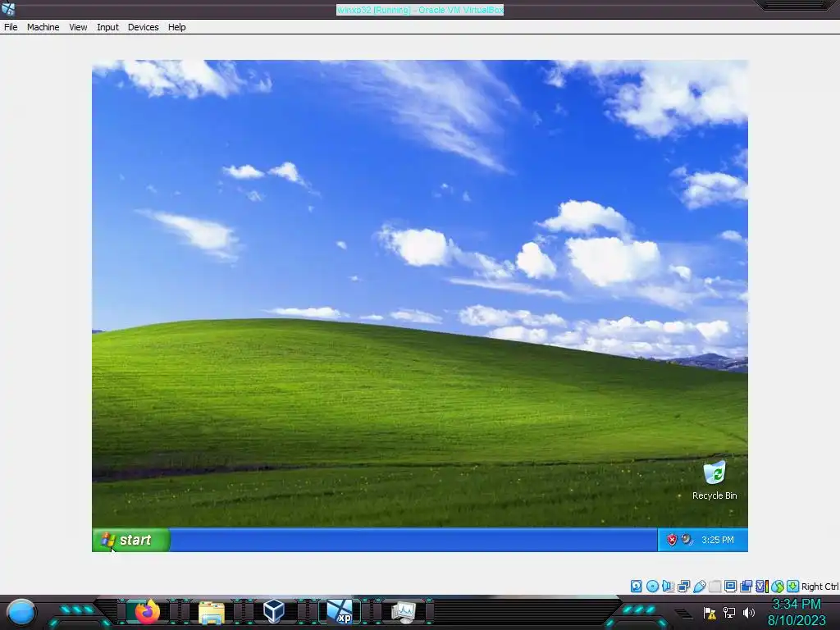Click the VirtualBox window title bar icon
This screenshot has height=630, width=840.
pyautogui.click(x=8, y=8)
